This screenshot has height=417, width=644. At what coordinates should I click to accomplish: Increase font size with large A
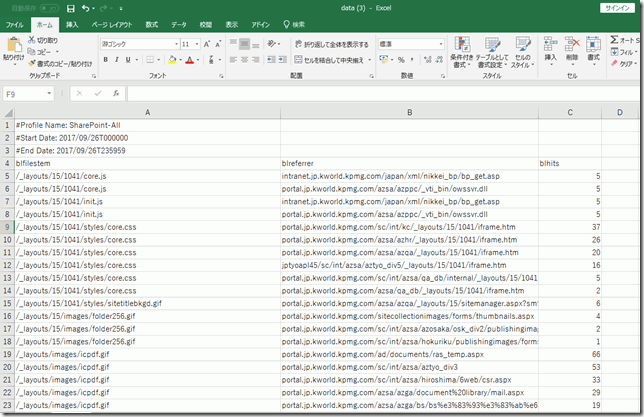pyautogui.click(x=207, y=44)
